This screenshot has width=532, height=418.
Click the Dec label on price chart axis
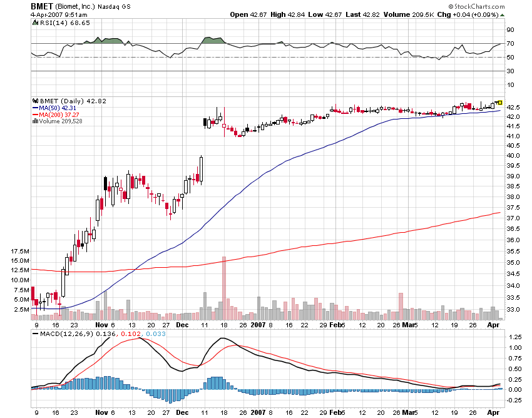[x=182, y=325]
